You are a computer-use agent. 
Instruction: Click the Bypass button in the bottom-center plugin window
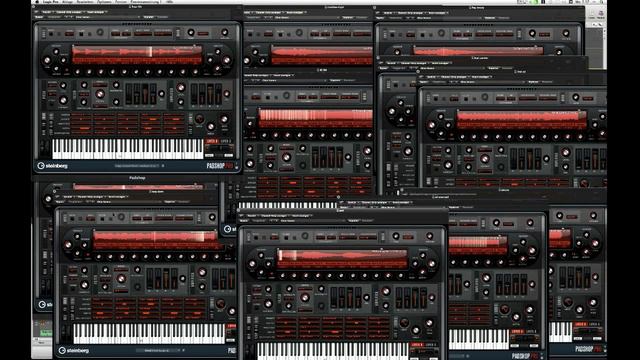click(244, 221)
